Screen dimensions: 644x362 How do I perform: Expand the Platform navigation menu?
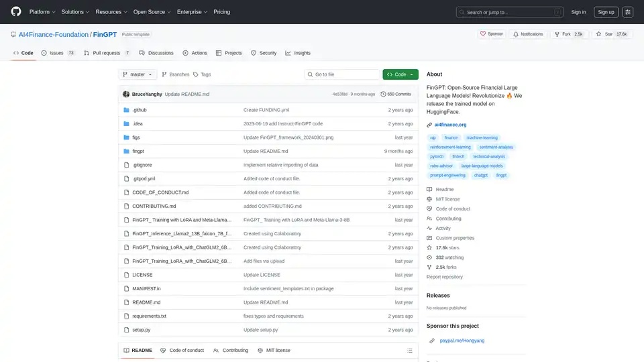42,11
